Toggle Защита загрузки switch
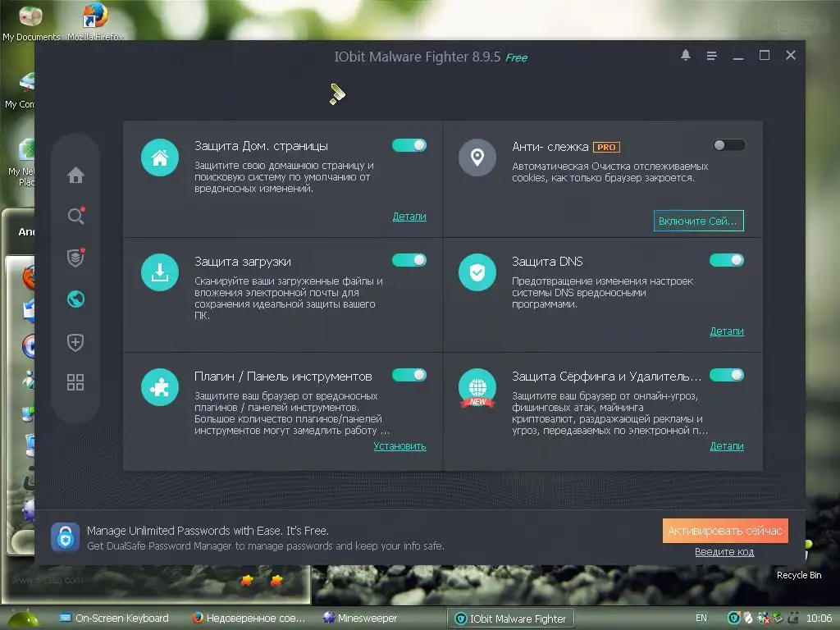This screenshot has width=840, height=630. [409, 260]
